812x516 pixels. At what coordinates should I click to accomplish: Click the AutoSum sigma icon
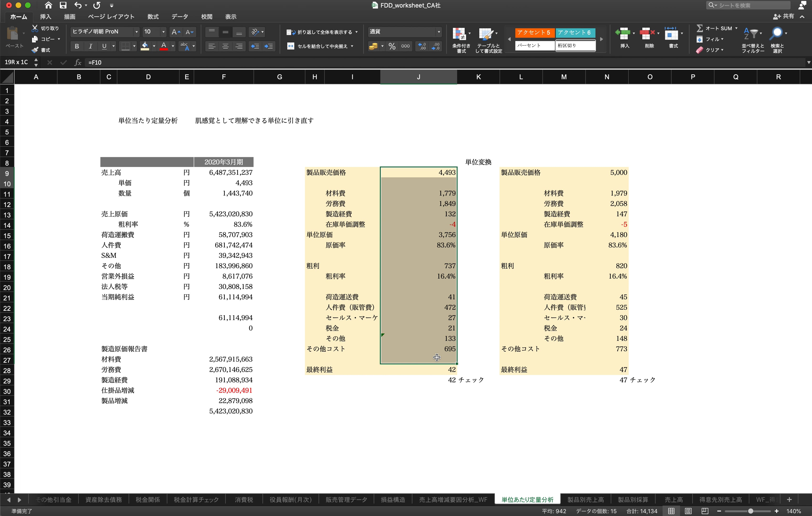point(700,28)
